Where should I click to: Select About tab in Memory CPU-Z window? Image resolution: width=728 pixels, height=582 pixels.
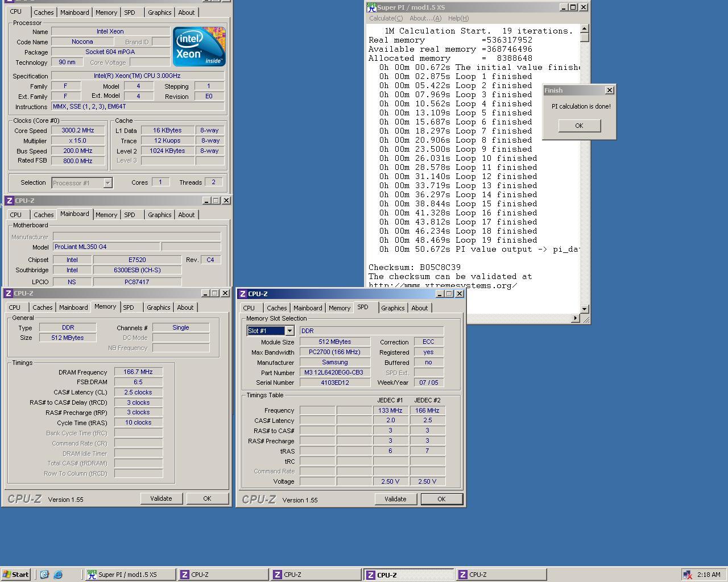click(185, 307)
